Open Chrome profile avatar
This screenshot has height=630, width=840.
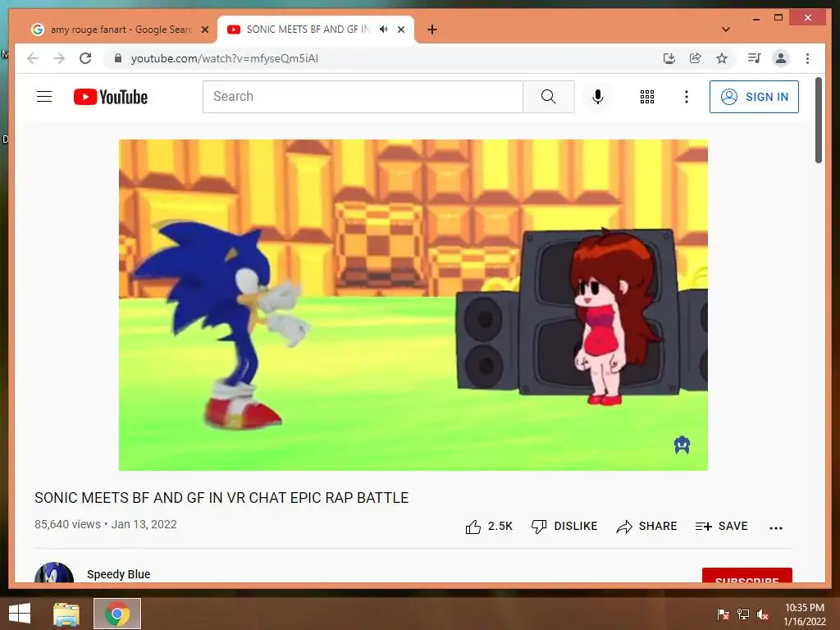coord(781,58)
